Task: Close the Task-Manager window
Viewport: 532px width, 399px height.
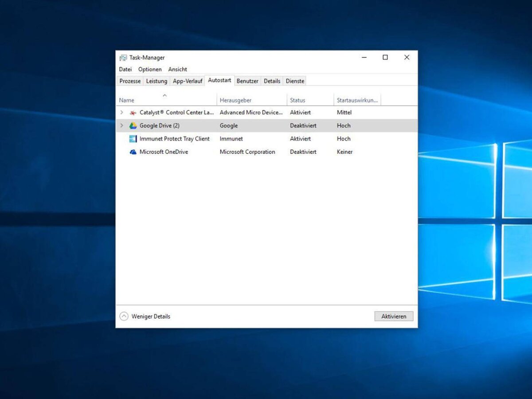Action: 407,58
